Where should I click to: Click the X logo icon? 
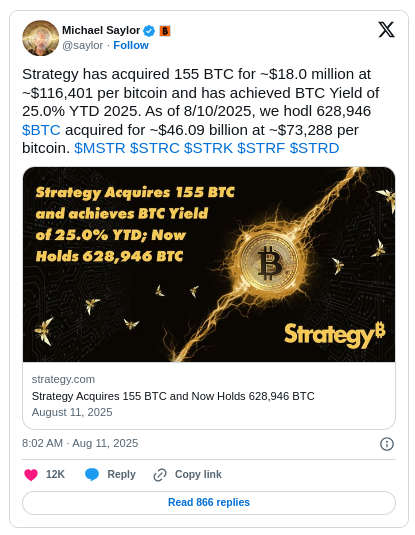click(386, 30)
